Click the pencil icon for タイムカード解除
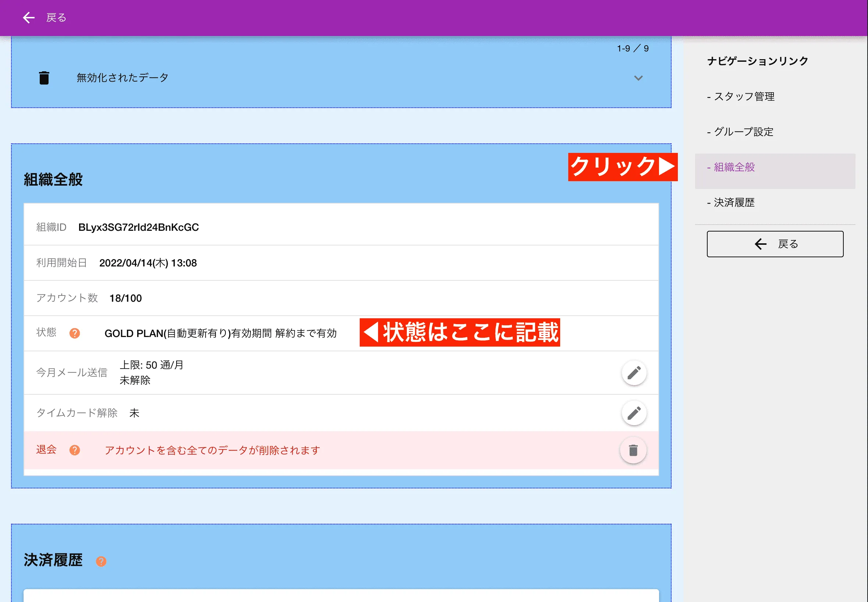Screen dimensions: 868x602 [x=634, y=413]
